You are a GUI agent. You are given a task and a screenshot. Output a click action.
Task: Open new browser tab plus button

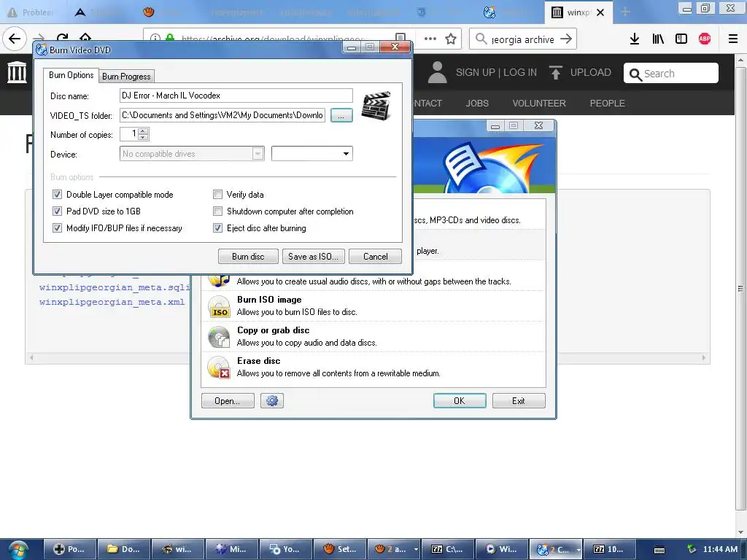click(x=625, y=12)
